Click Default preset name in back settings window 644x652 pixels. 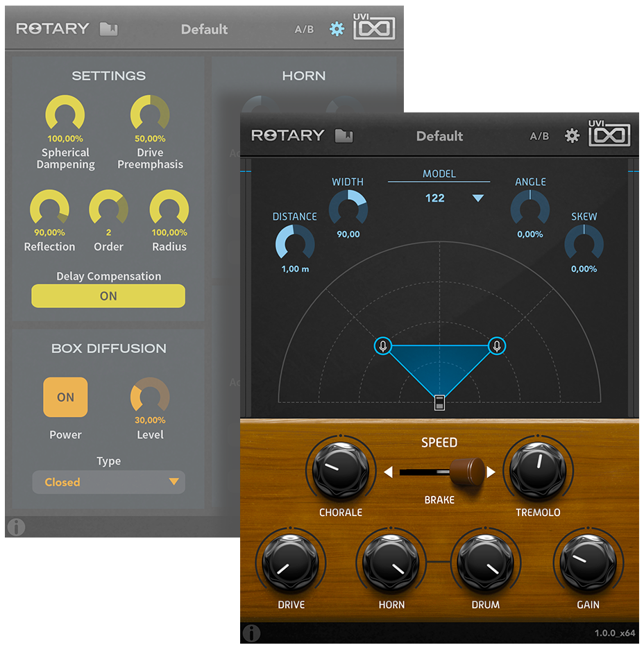(x=204, y=30)
